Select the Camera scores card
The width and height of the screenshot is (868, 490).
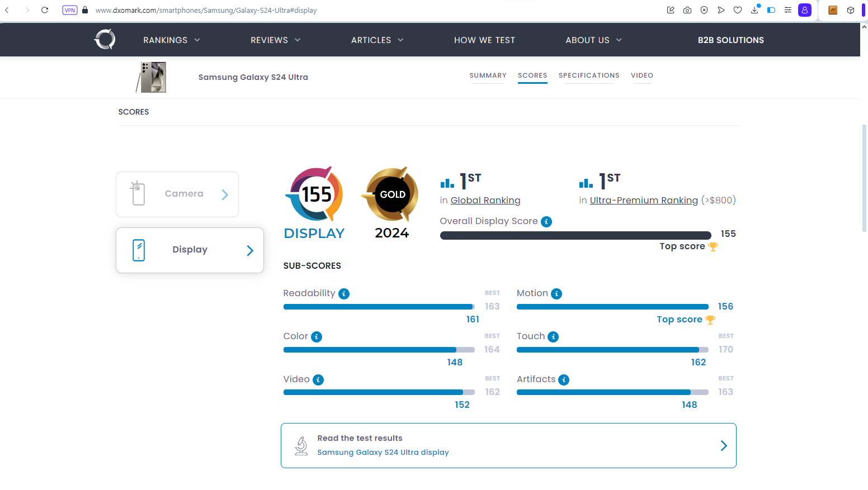point(177,194)
